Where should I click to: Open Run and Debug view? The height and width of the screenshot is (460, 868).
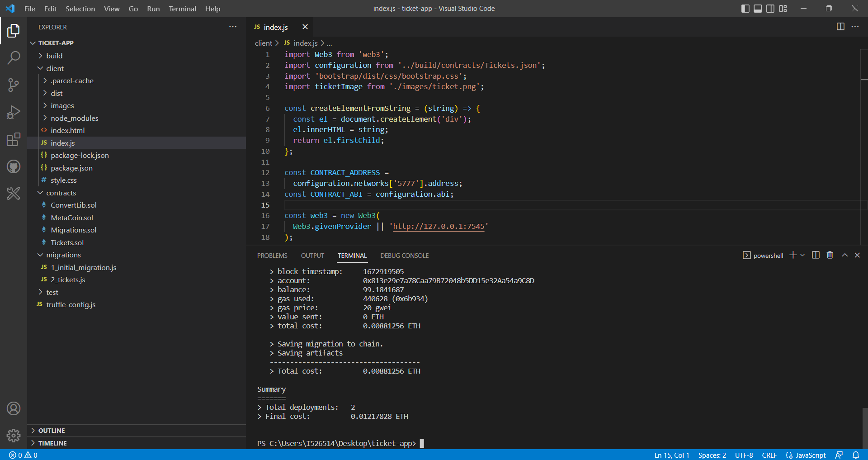click(x=14, y=112)
